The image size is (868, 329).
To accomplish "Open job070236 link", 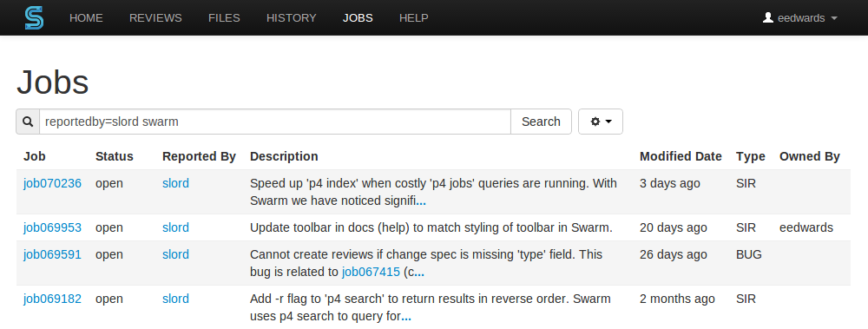I will point(53,183).
